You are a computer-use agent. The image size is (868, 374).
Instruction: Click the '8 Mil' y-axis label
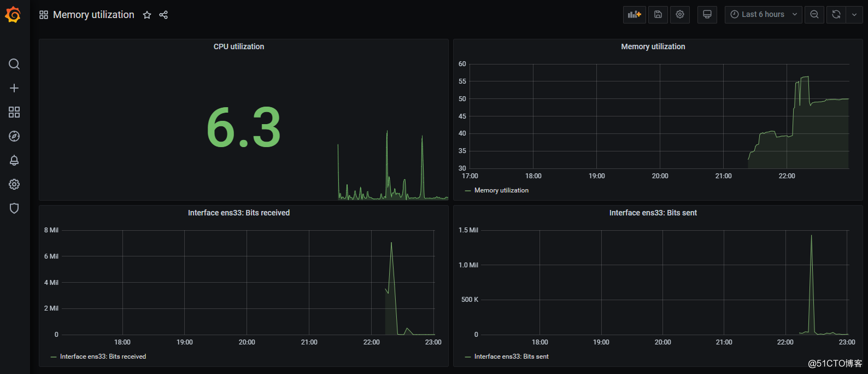[51, 230]
